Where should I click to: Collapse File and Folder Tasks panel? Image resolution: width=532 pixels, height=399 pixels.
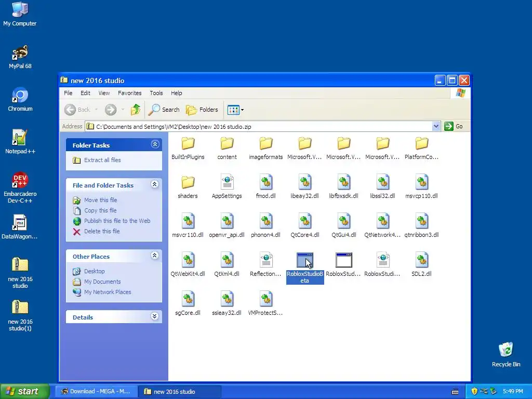[x=155, y=184]
